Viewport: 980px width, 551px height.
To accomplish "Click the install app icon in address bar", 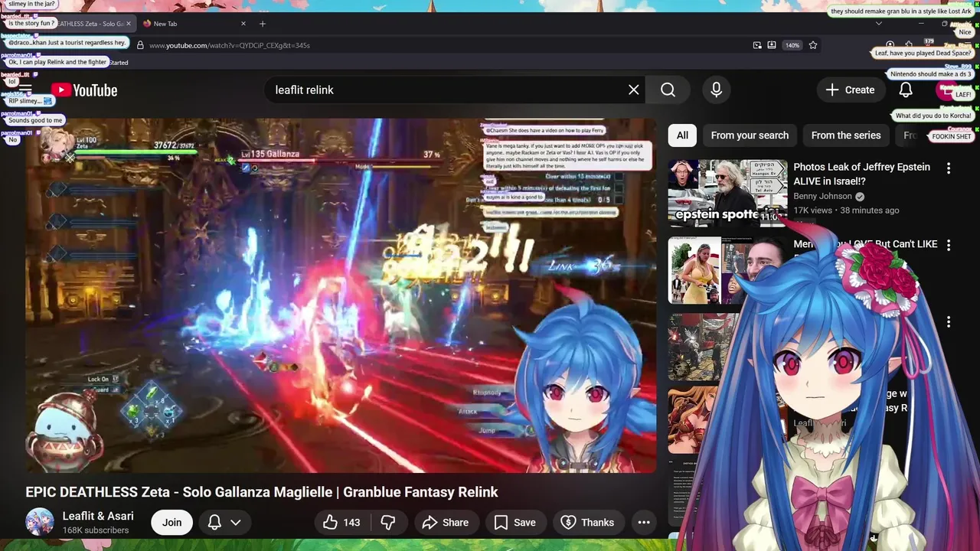I will (772, 45).
